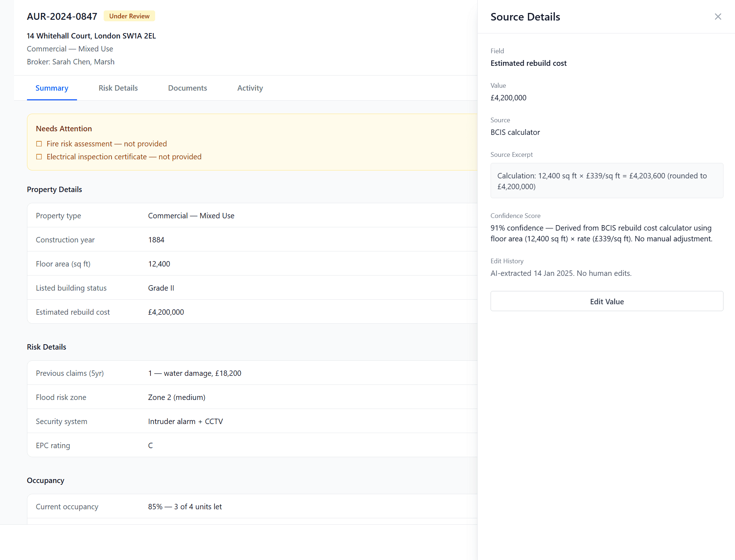This screenshot has height=560, width=735.
Task: Select the Flood risk zone value
Action: (x=176, y=397)
